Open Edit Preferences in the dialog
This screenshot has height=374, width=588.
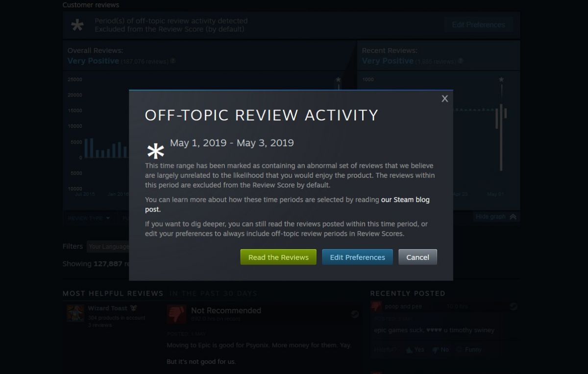point(358,257)
